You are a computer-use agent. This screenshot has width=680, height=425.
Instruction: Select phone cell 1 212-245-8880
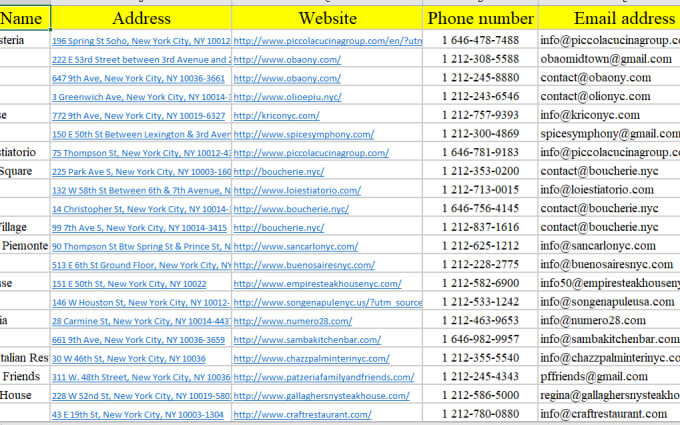point(481,78)
